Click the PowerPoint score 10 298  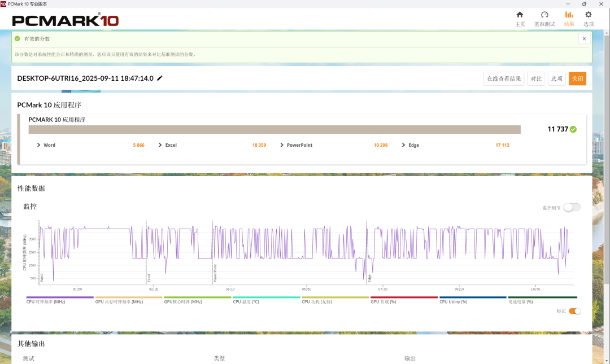381,145
